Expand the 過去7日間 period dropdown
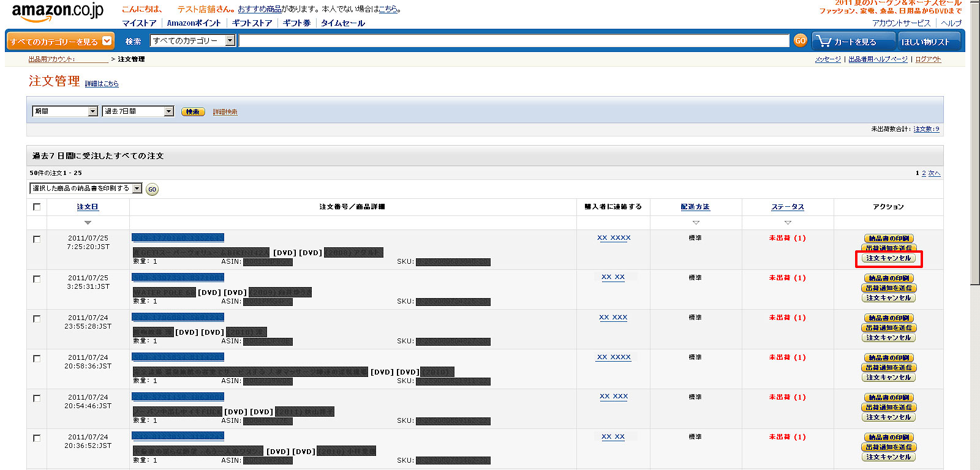 (138, 111)
